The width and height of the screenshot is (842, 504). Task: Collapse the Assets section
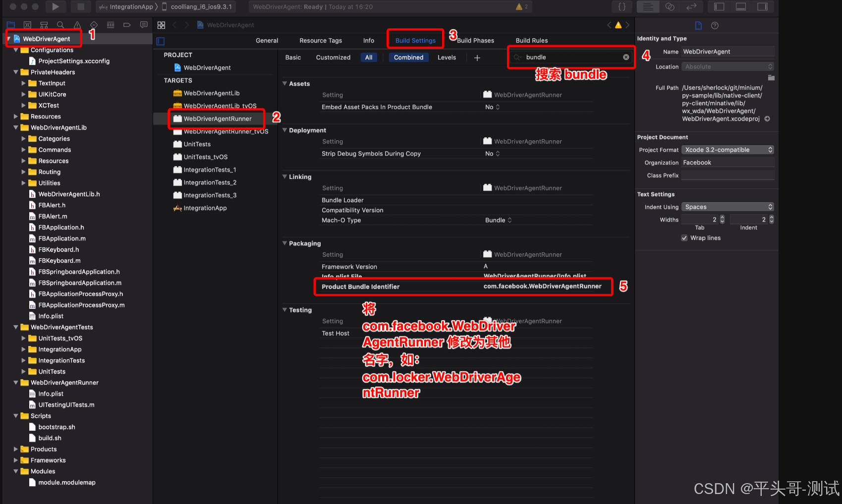click(x=285, y=84)
